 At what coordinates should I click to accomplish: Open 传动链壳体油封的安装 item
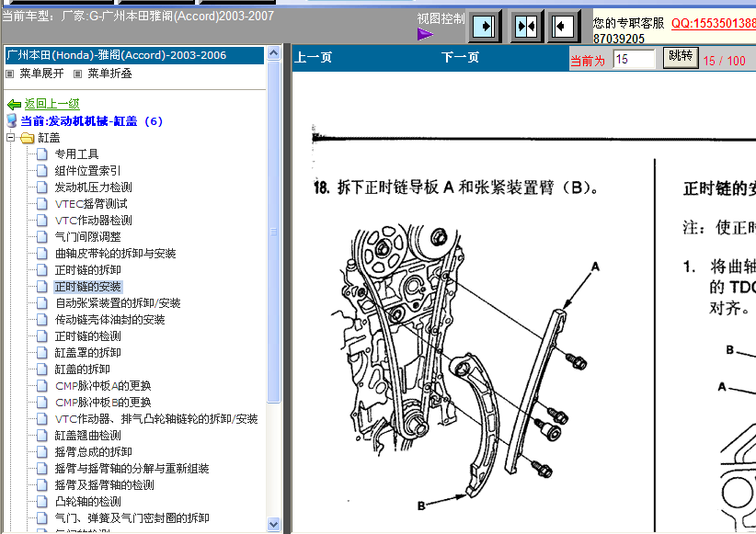click(x=110, y=320)
